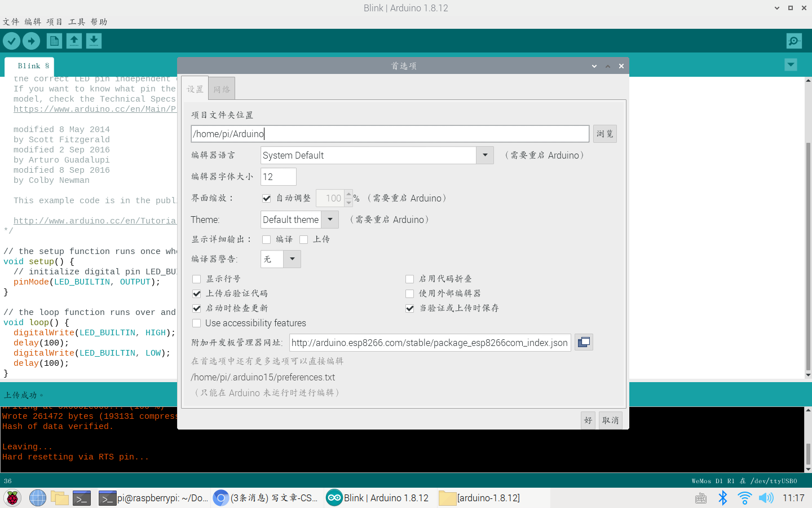The height and width of the screenshot is (508, 812).
Task: Click the Arduino Blink icon in the taskbar
Action: click(x=378, y=498)
